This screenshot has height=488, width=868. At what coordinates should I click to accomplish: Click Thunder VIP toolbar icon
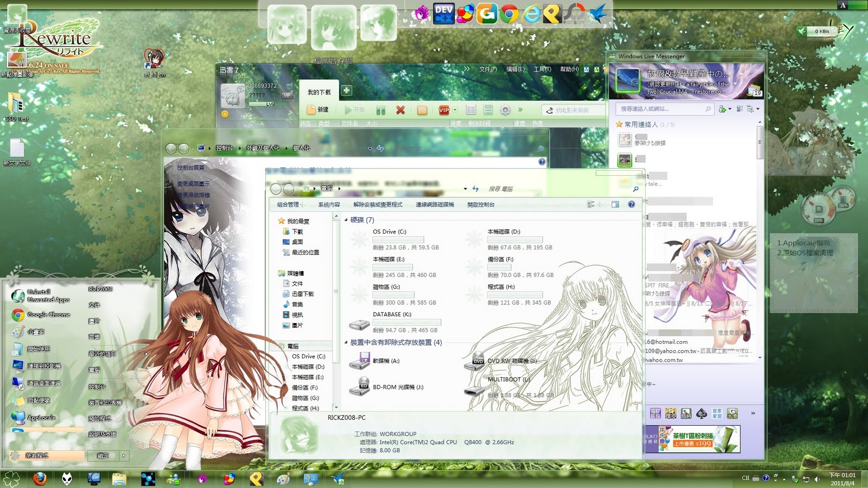tap(444, 110)
